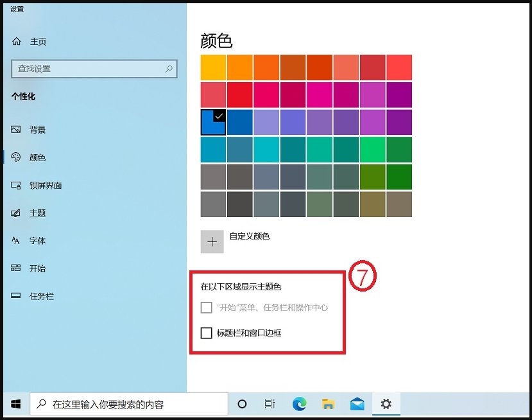Open Task View from the taskbar
The height and width of the screenshot is (420, 532).
(270, 404)
